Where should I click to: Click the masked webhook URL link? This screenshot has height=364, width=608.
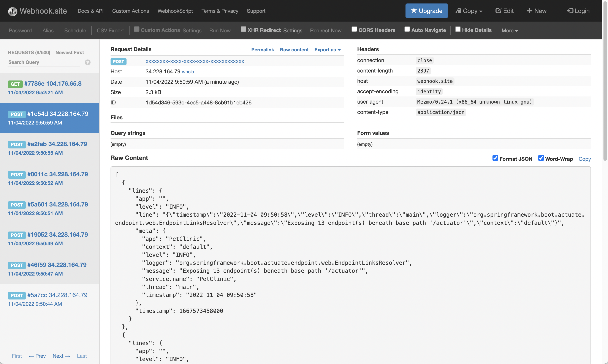click(195, 61)
